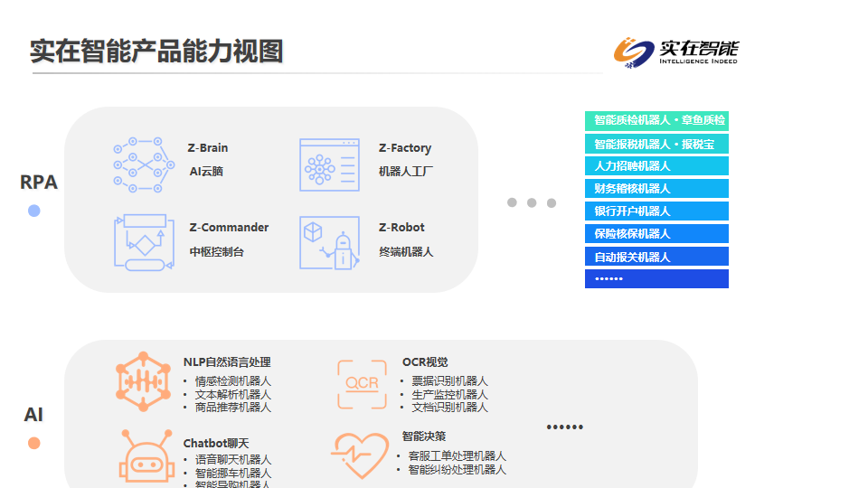Viewport: 868px width, 488px height.
Task: Click the 票据识别机器人 bullet
Action: click(449, 381)
